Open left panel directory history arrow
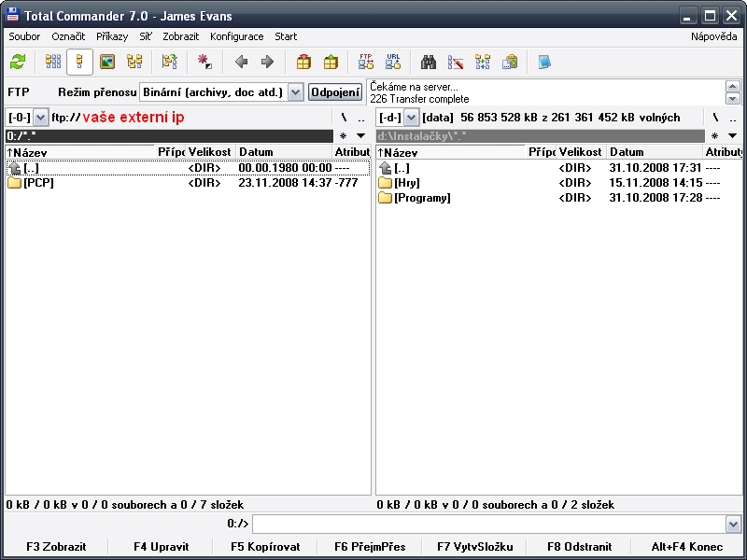This screenshot has height=560, width=747. point(361,136)
